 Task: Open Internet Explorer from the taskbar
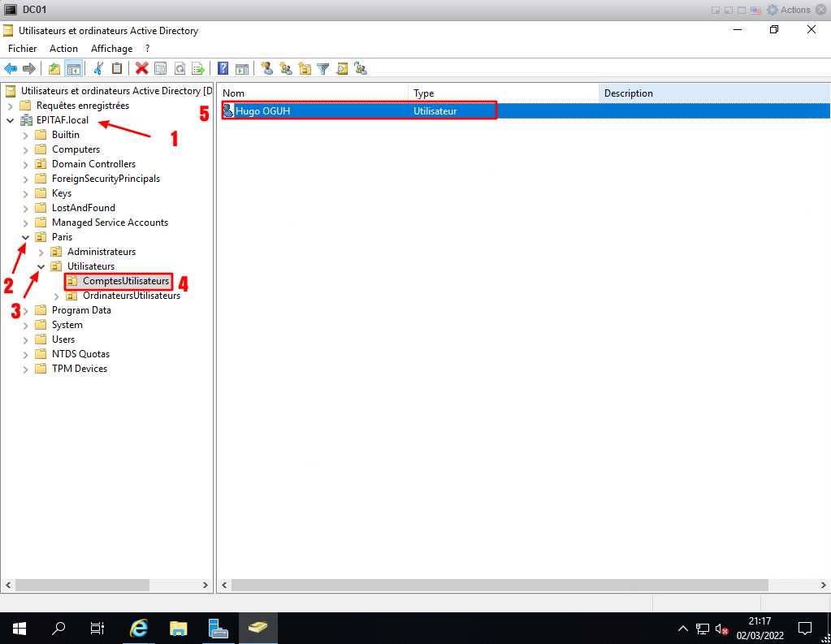[139, 628]
